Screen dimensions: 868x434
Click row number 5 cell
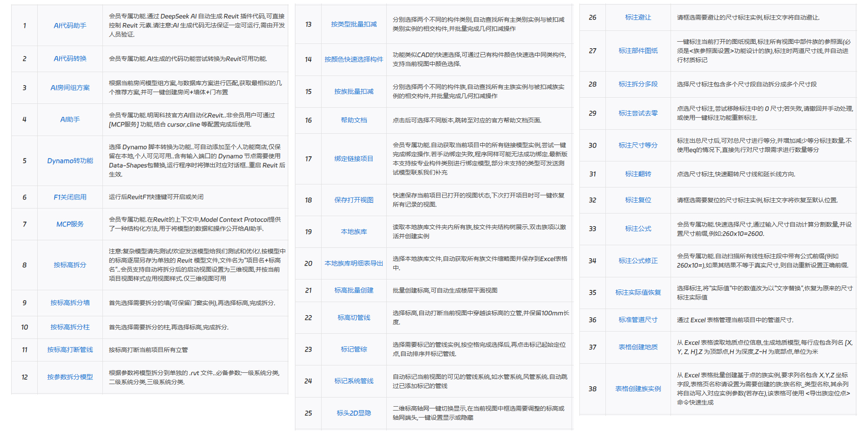click(x=24, y=161)
